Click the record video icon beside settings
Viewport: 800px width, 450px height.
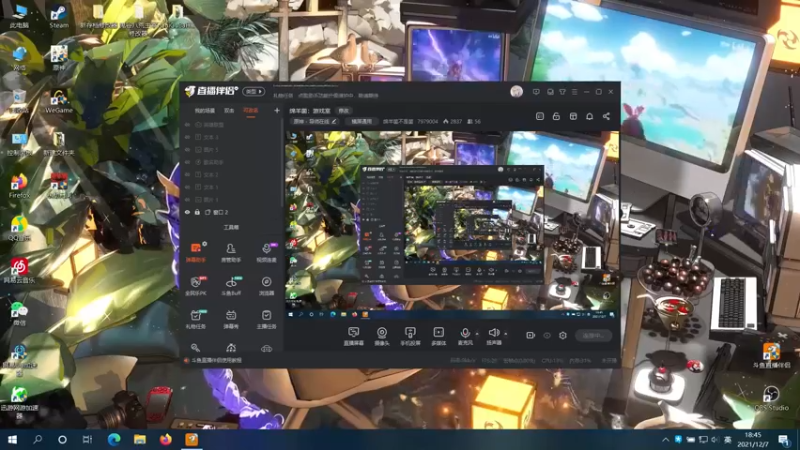click(530, 335)
